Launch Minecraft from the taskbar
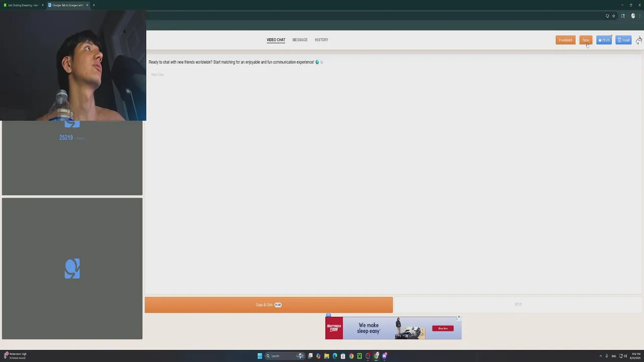Screen dimensions: 644x362 [359, 356]
